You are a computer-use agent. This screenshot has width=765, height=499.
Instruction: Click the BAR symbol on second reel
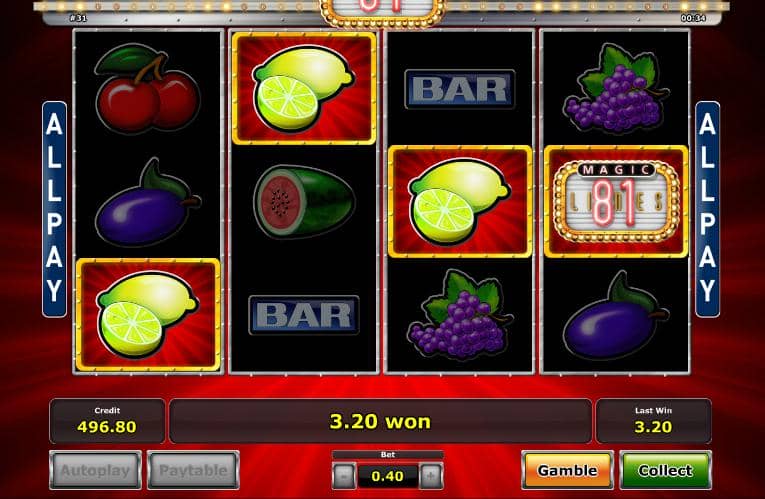(x=304, y=315)
